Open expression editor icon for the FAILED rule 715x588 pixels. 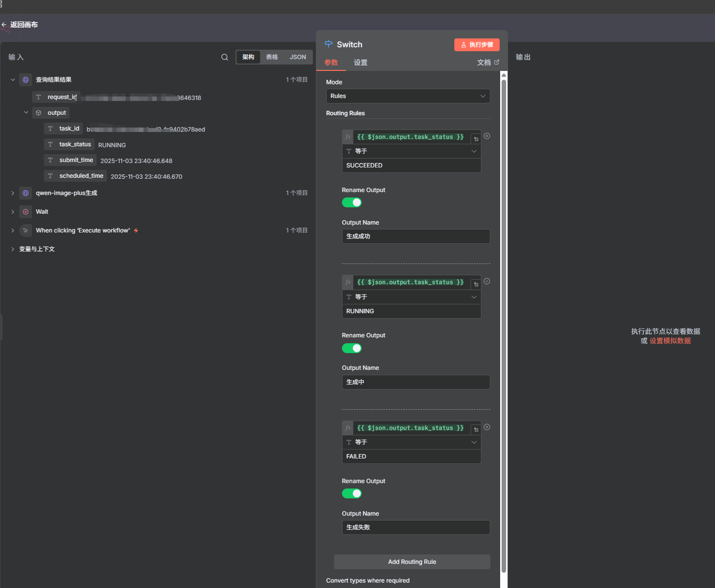tap(476, 429)
